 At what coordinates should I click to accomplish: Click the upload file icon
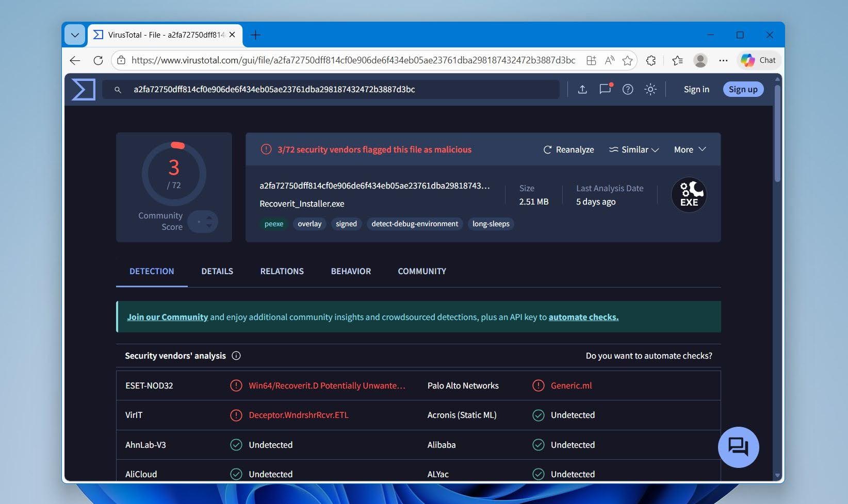tap(582, 89)
